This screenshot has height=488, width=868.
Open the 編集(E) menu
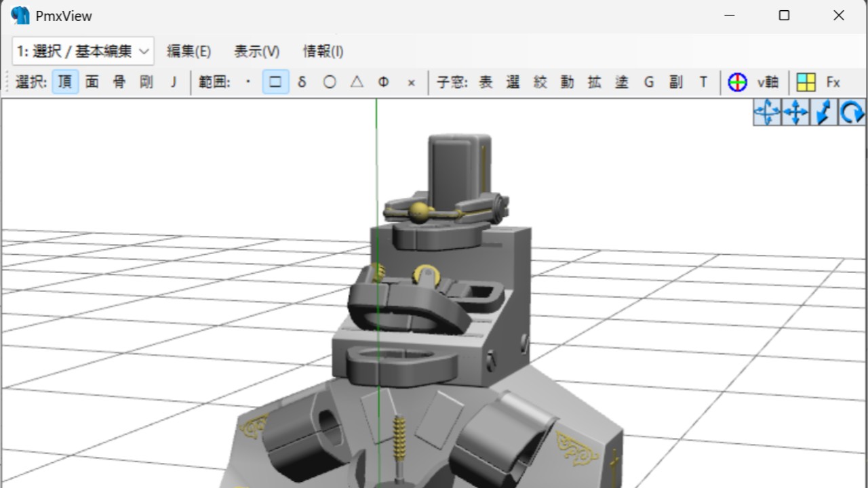(189, 51)
